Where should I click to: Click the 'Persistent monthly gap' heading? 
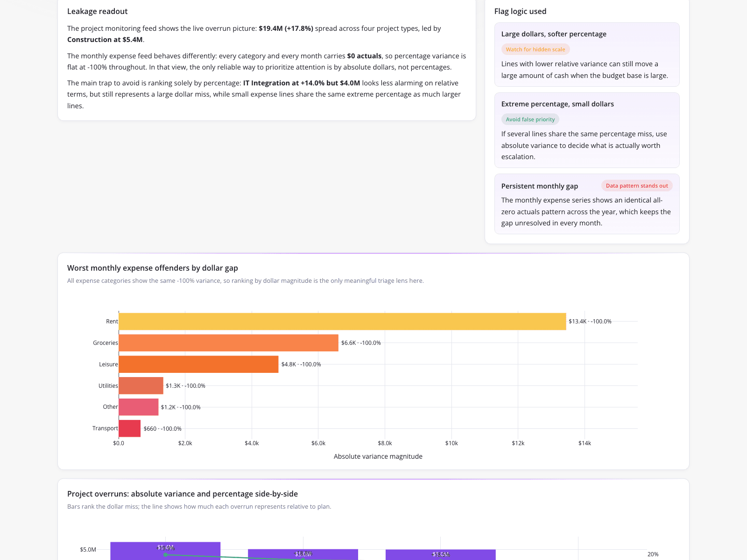tap(540, 186)
